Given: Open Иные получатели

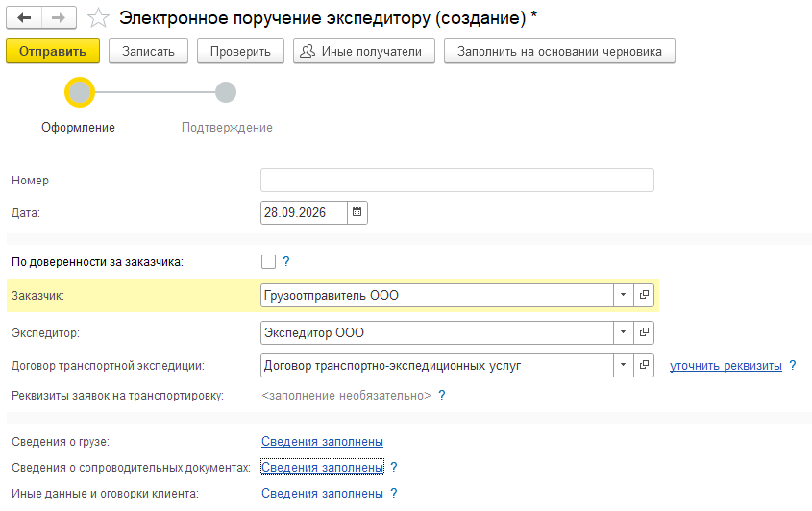Looking at the screenshot, I should click(x=364, y=51).
